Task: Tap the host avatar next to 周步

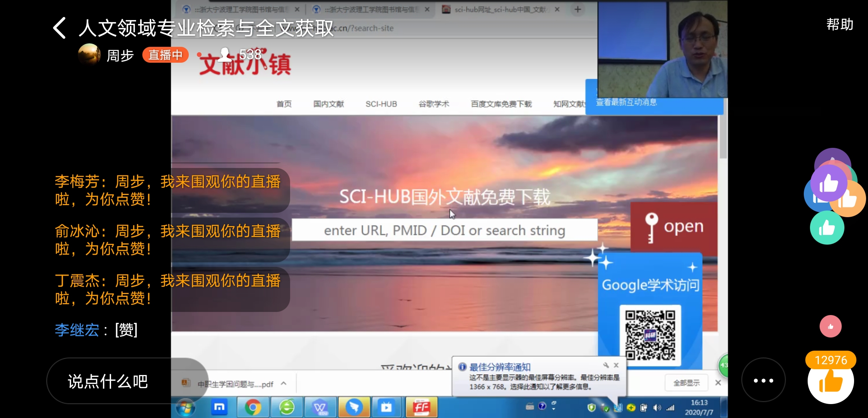Action: coord(89,55)
